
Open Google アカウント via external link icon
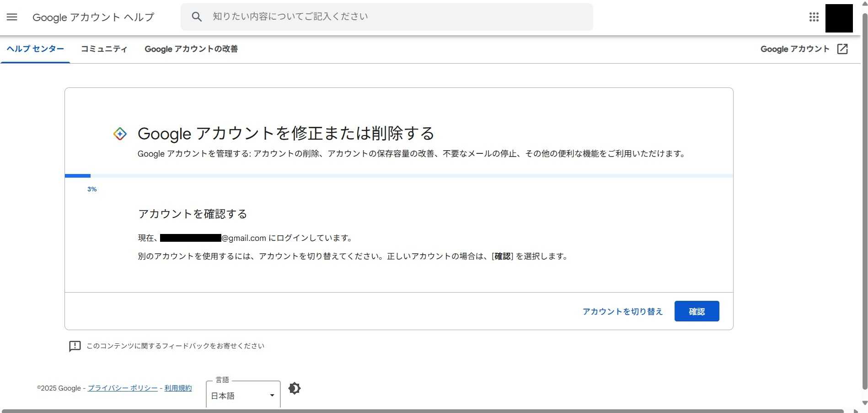tap(843, 49)
